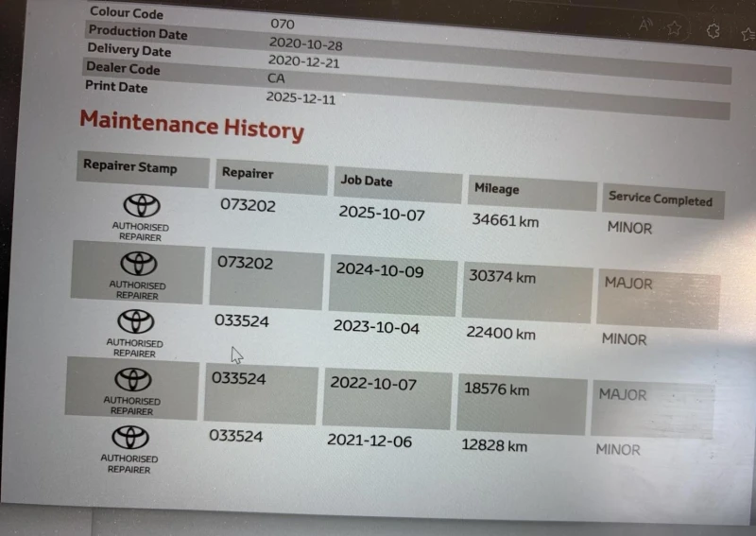
Task: Click the Mileage column header
Action: point(532,192)
